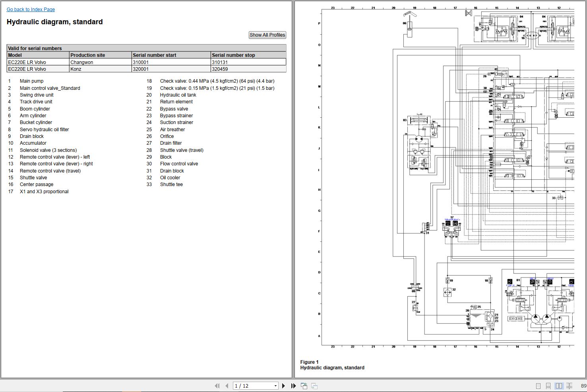Viewport: 587px width, 392px height.
Task: Go to the next page arrow
Action: click(283, 386)
